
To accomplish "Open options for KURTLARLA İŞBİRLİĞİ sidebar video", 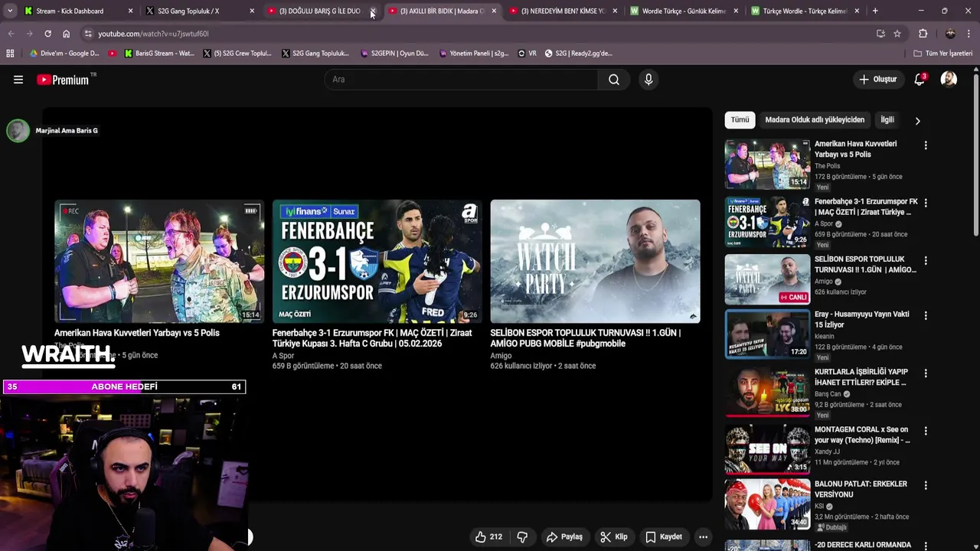I will [x=926, y=373].
